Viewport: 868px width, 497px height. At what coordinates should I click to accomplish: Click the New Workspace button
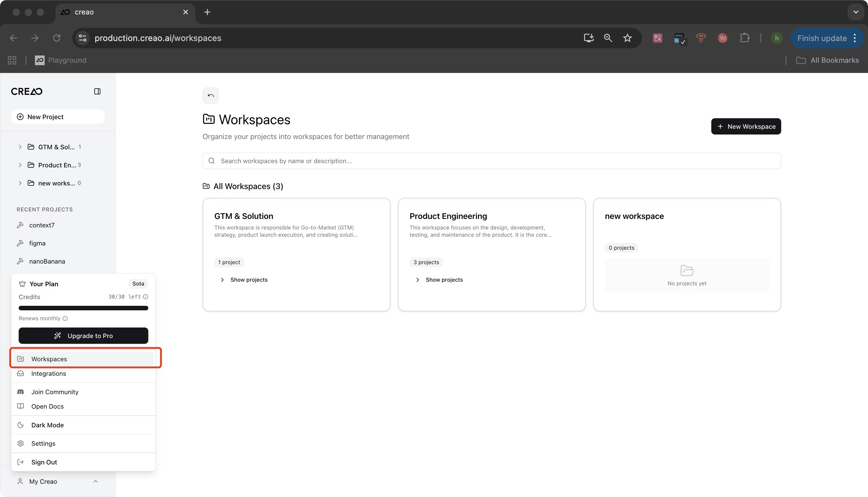pyautogui.click(x=746, y=127)
